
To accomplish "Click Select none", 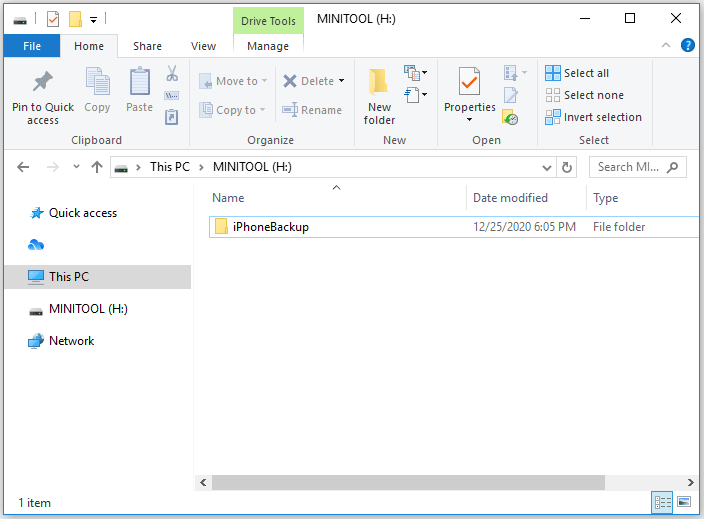I will pos(585,95).
